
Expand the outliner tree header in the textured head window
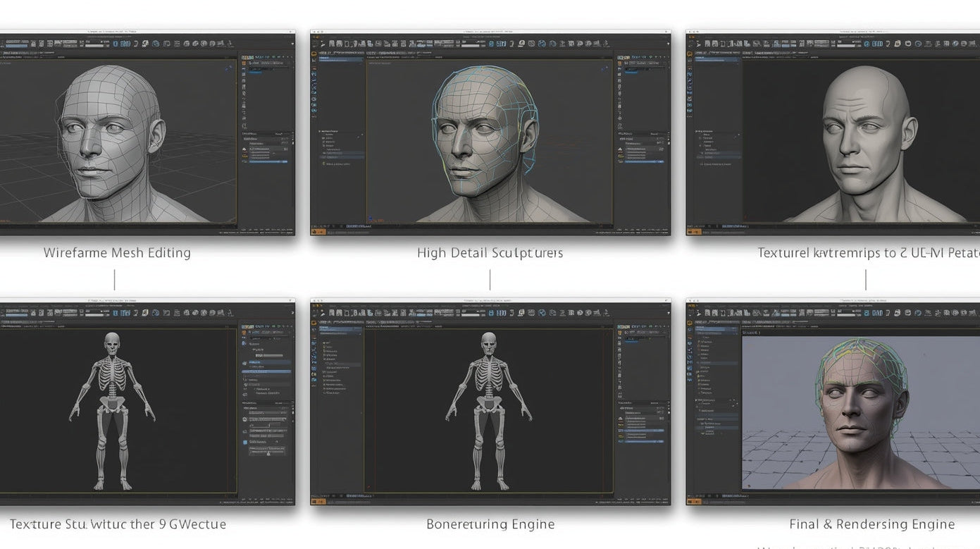tap(697, 131)
